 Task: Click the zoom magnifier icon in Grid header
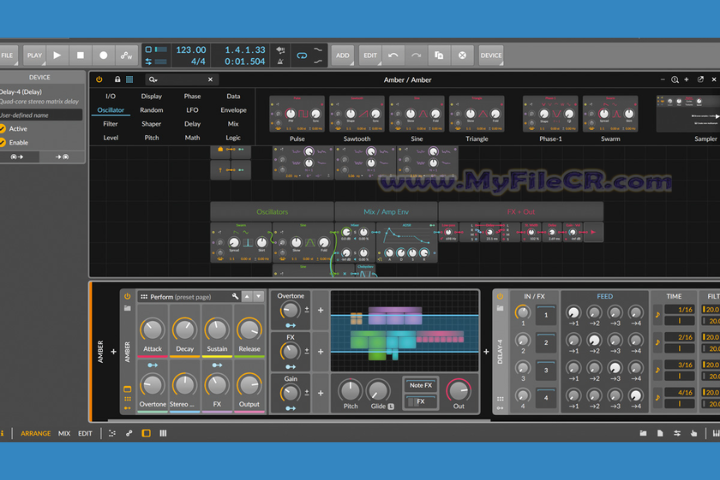point(675,79)
